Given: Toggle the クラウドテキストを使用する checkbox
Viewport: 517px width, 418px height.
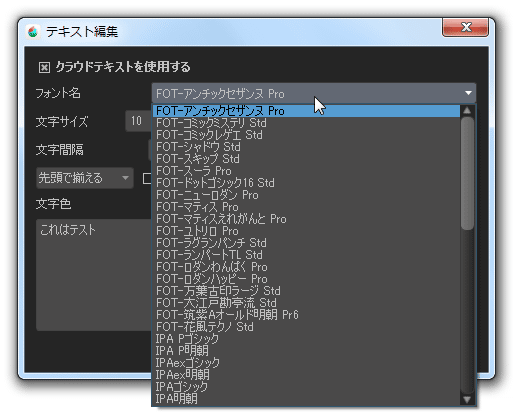Looking at the screenshot, I should pos(44,67).
